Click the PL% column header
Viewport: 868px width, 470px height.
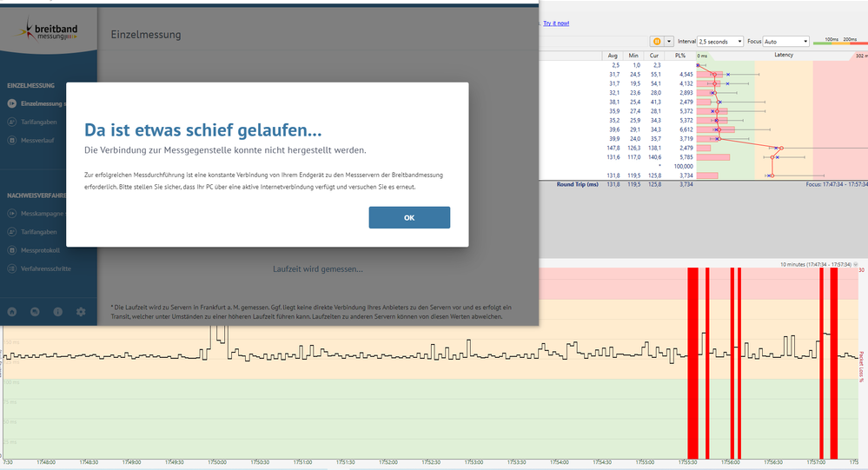tap(679, 56)
